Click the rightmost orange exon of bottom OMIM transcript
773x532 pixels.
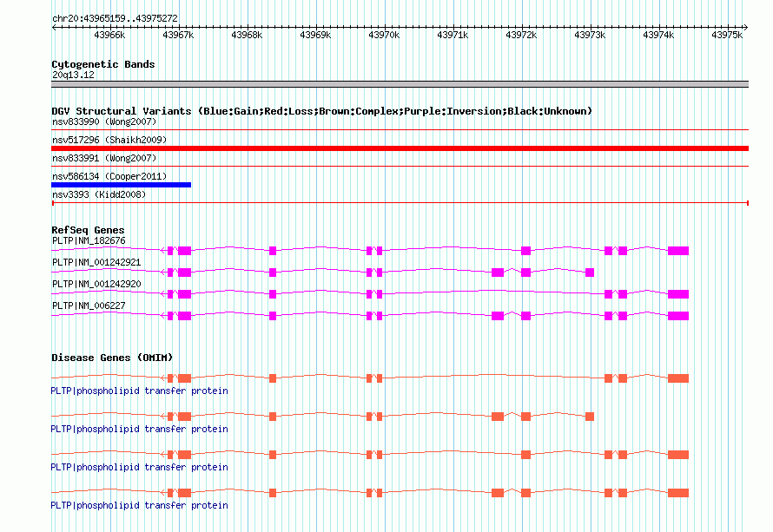coord(678,493)
